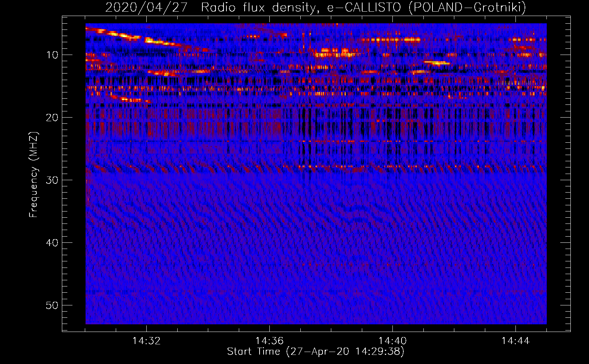
Task: Click the 40 MHz frequency tick label
Action: 52,243
